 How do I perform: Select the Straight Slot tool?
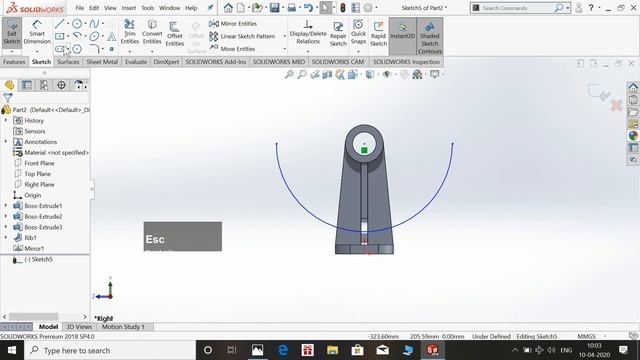coord(60,49)
